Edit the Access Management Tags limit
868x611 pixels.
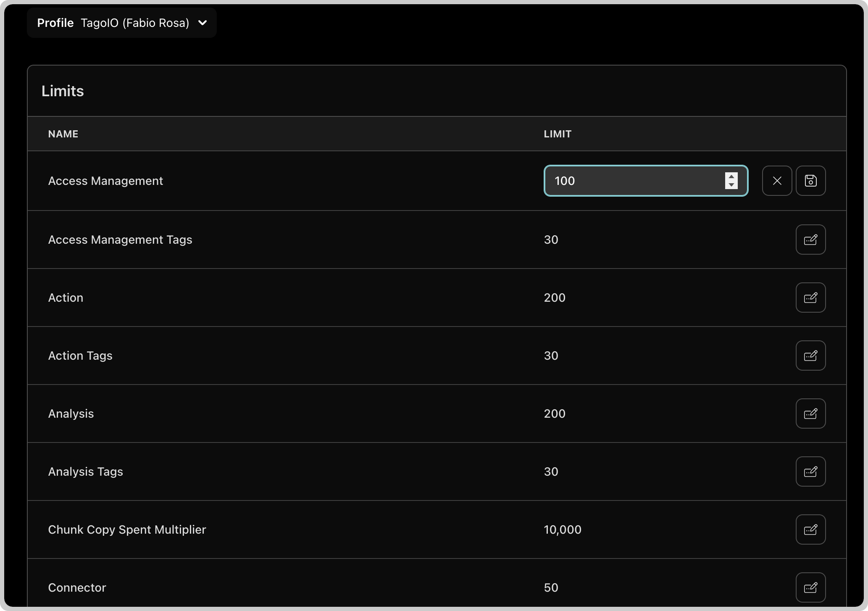pyautogui.click(x=810, y=240)
